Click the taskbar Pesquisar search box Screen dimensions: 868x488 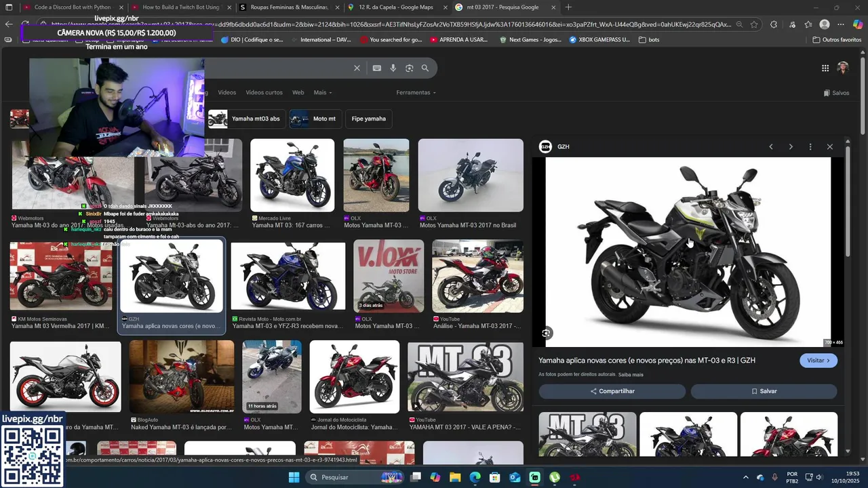[353, 477]
